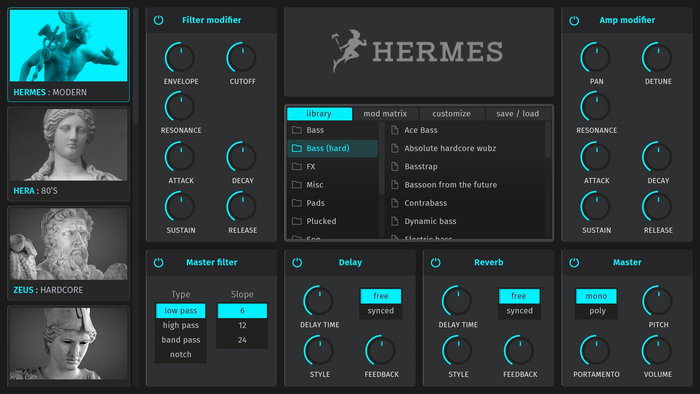Click the Amp modifier RELEASE knob

click(658, 207)
